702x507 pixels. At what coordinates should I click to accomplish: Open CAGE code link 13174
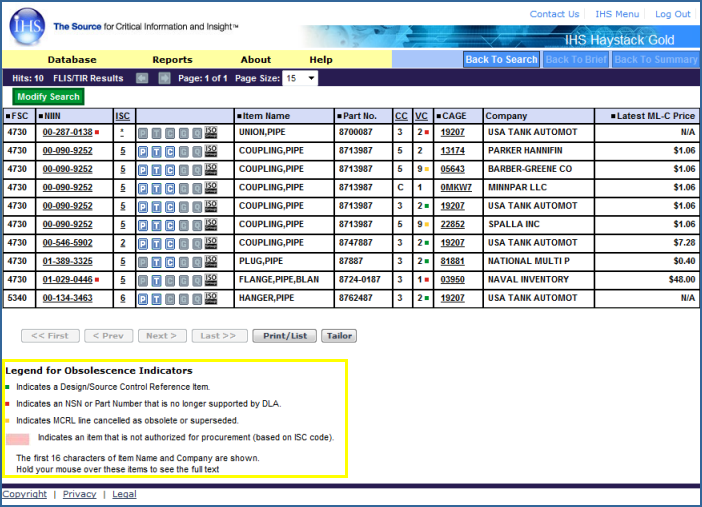453,150
